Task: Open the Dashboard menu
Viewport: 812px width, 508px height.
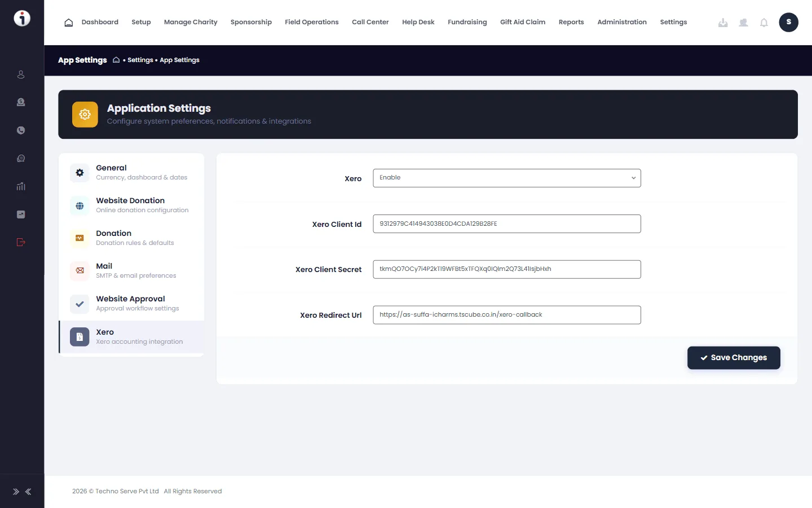Action: click(x=100, y=22)
